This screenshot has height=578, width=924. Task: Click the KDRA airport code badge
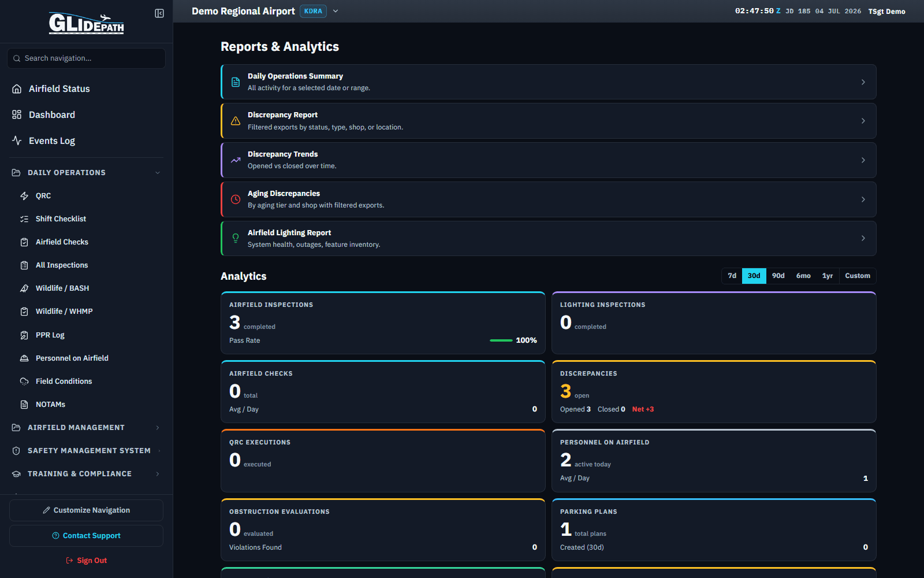coord(313,11)
